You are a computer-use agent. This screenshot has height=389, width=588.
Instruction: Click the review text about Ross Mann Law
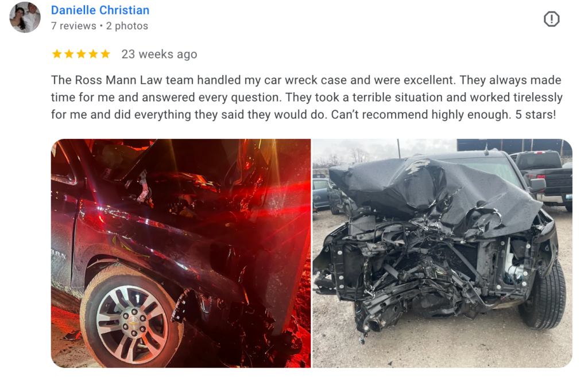pyautogui.click(x=307, y=97)
